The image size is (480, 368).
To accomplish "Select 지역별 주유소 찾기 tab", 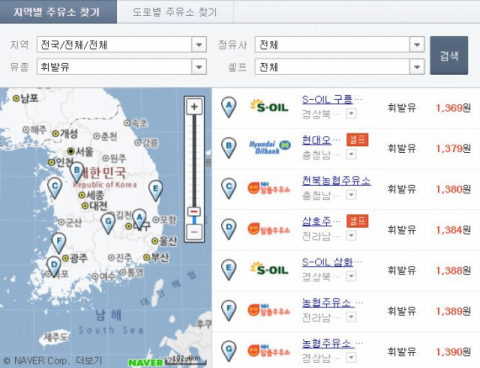I will click(x=58, y=12).
